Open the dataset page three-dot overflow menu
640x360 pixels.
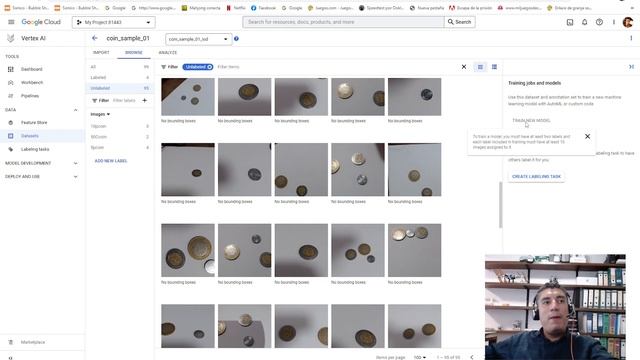pyautogui.click(x=631, y=38)
